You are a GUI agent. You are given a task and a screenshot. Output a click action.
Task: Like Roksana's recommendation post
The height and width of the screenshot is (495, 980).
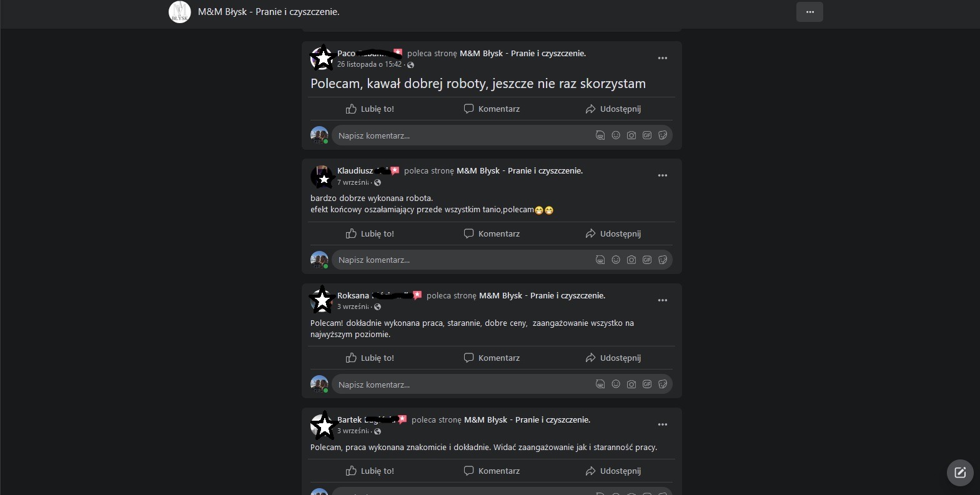pyautogui.click(x=370, y=358)
